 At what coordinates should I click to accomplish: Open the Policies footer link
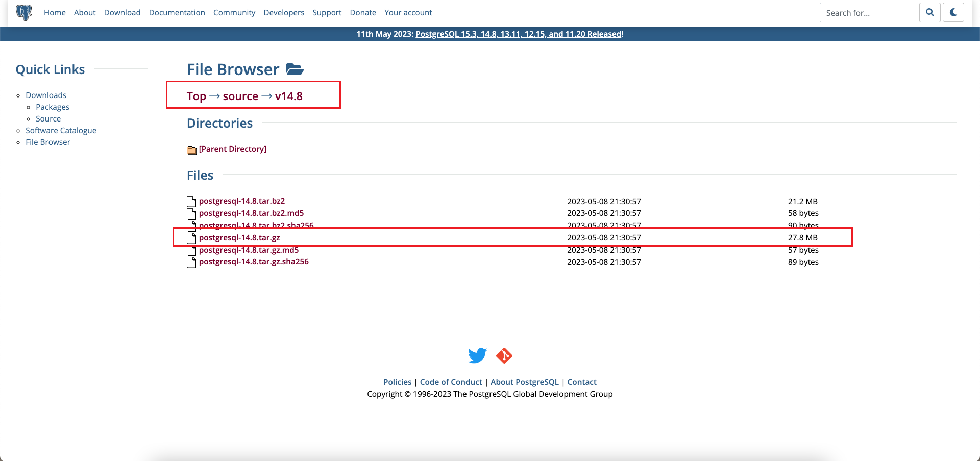click(x=397, y=382)
